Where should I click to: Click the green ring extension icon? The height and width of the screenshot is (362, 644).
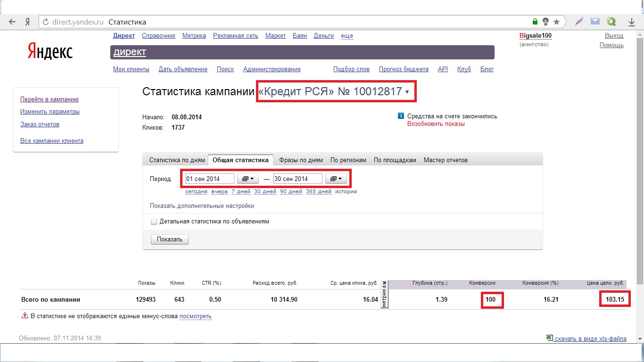click(611, 22)
